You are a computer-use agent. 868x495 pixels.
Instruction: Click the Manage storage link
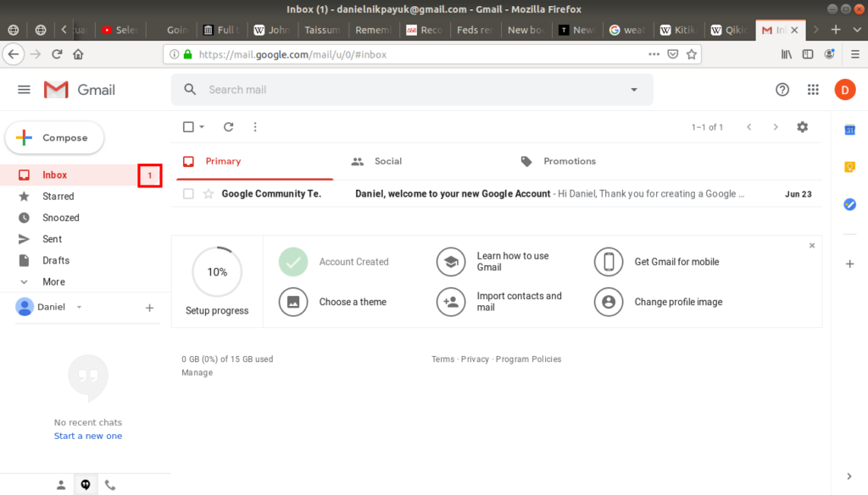(197, 373)
